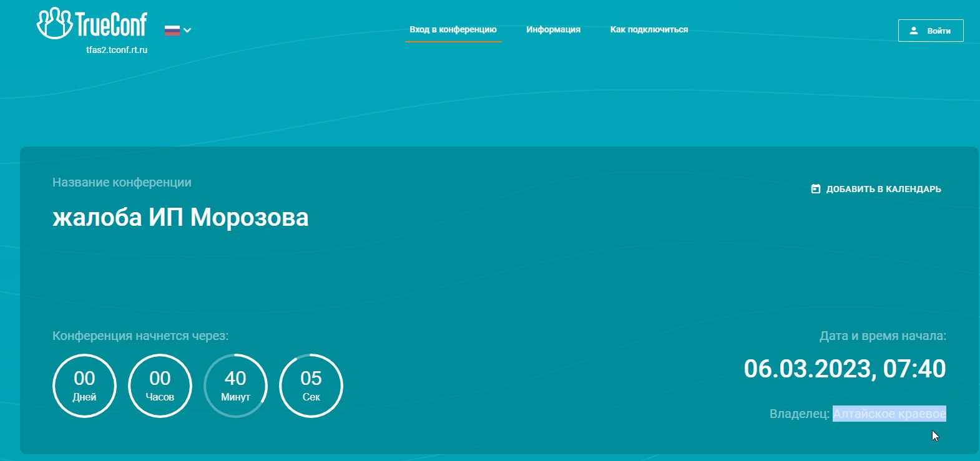Open the «Информация» tab
Screen dimensions: 980x461
point(553,29)
